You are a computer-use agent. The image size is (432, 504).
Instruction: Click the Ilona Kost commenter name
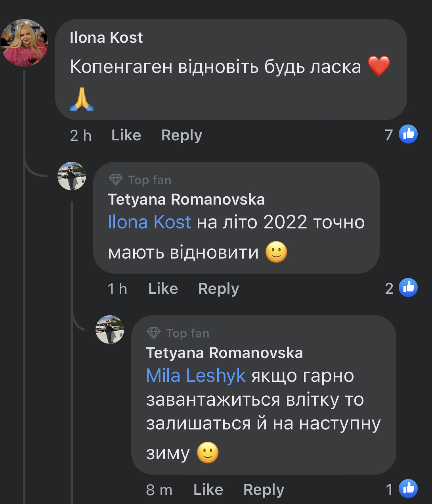(106, 38)
